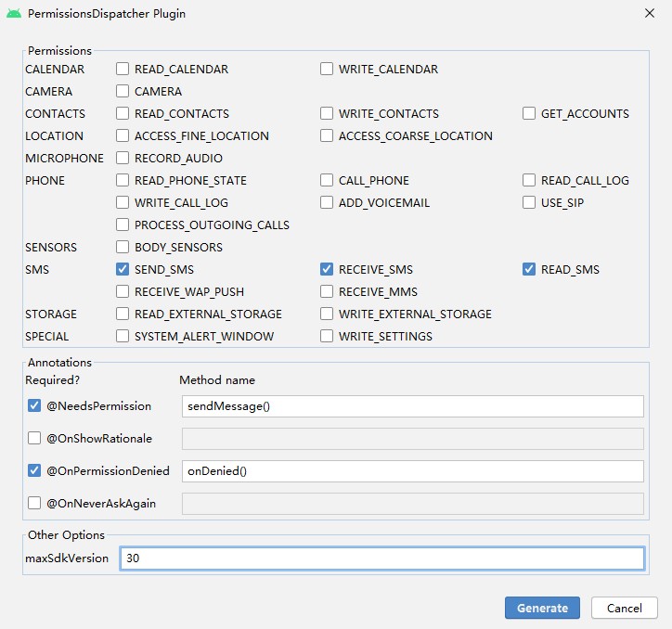Check the CAMERA permission box

[x=123, y=92]
